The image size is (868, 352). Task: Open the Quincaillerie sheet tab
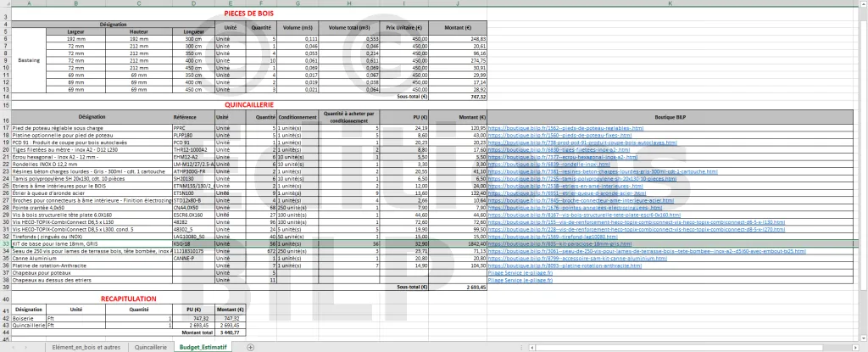click(150, 347)
